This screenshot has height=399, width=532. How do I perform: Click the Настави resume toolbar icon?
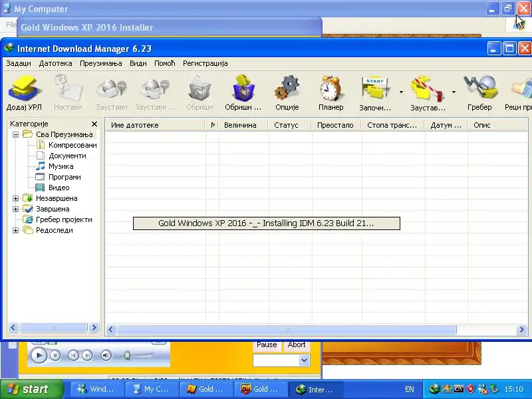(68, 92)
